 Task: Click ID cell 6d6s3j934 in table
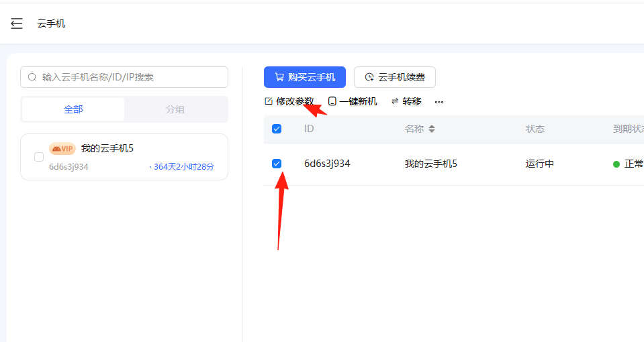pyautogui.click(x=327, y=164)
